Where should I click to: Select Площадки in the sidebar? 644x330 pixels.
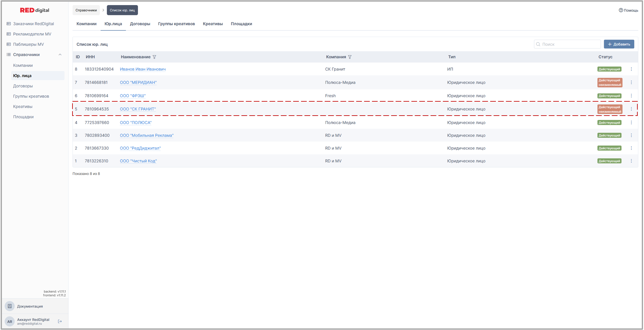pos(23,117)
